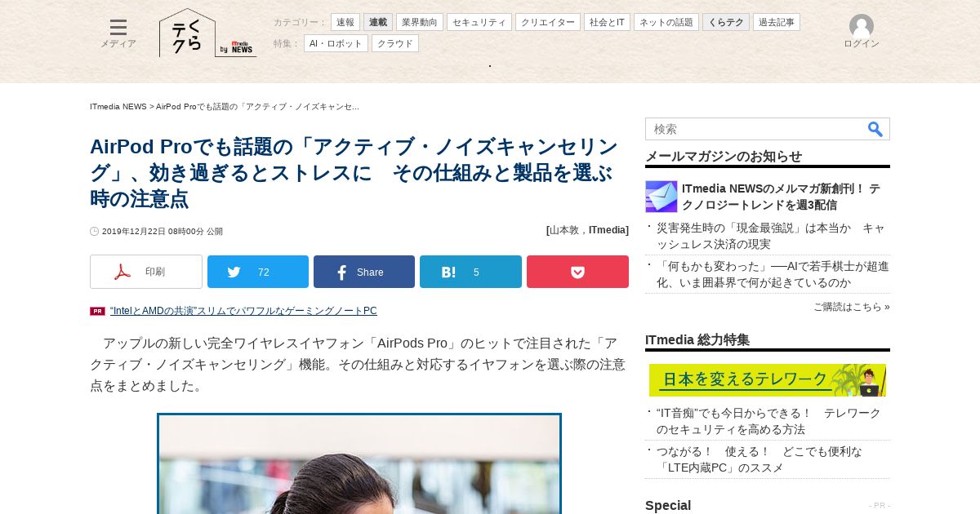
Task: Open "IT音痴"でも今日からできる telework link
Action: tap(768, 421)
